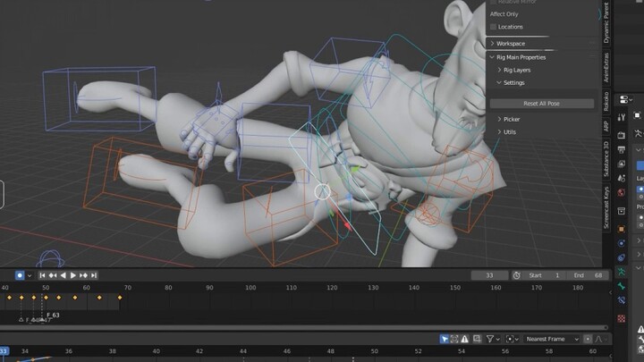Open the graph editor filters funnel icon

click(489, 339)
